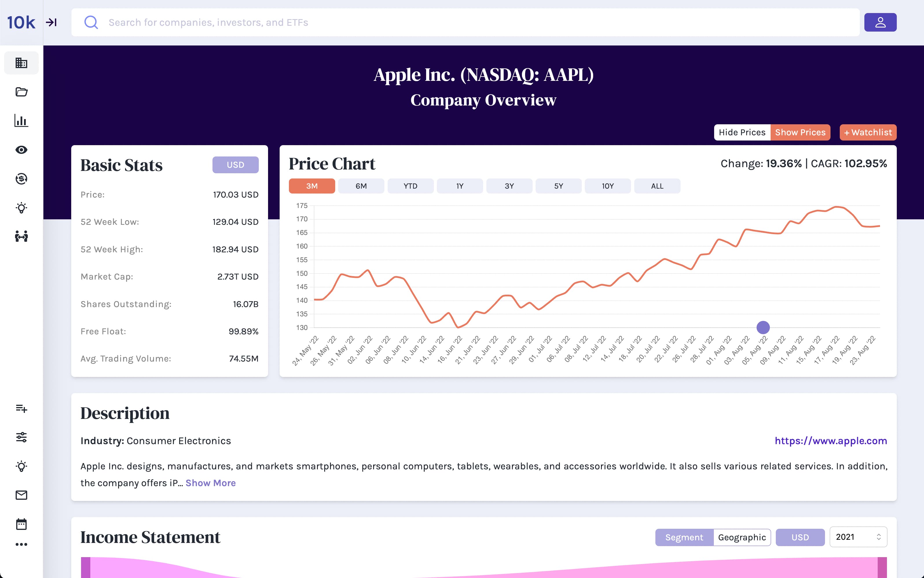
Task: Click the 170.03 USD price value
Action: click(x=236, y=195)
